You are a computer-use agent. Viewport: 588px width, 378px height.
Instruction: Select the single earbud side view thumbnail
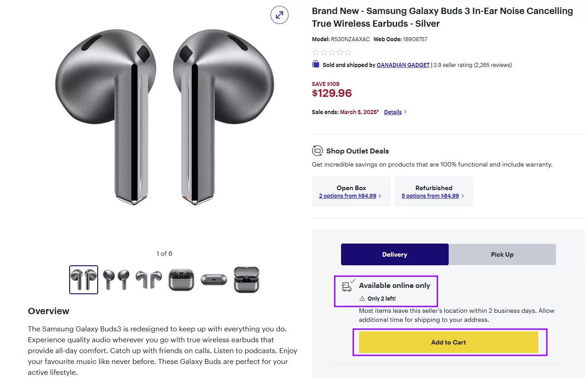click(x=149, y=279)
